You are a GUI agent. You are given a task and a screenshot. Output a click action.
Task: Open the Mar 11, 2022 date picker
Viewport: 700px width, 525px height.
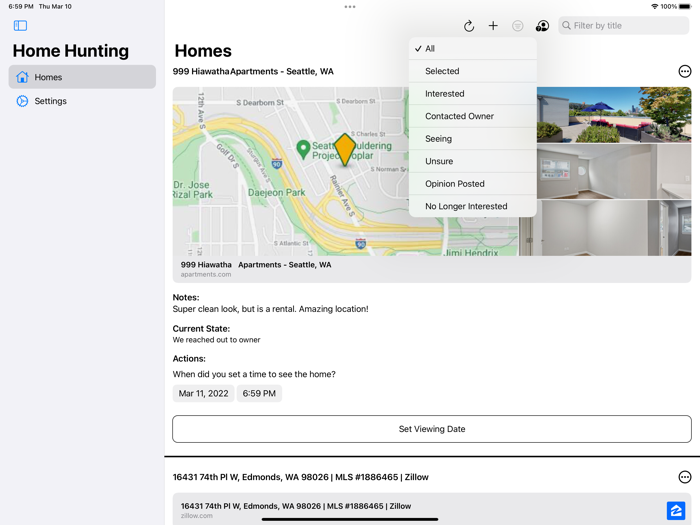click(x=203, y=393)
